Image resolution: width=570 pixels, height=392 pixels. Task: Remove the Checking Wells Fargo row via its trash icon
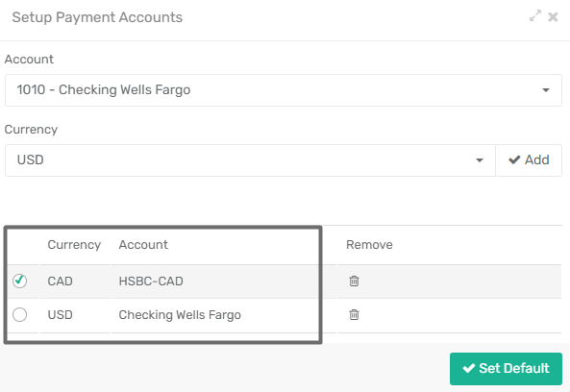click(354, 314)
